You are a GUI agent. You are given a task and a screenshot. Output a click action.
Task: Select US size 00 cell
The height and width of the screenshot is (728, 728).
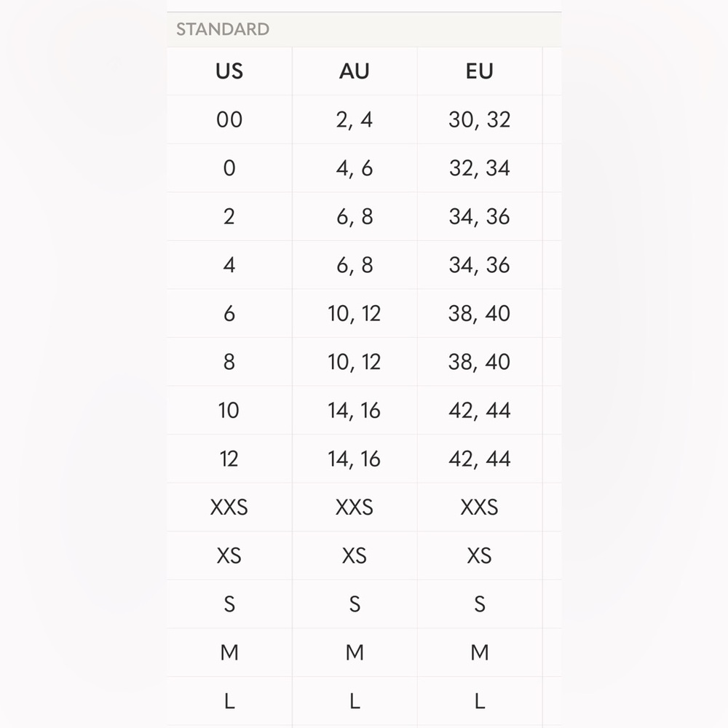229,120
